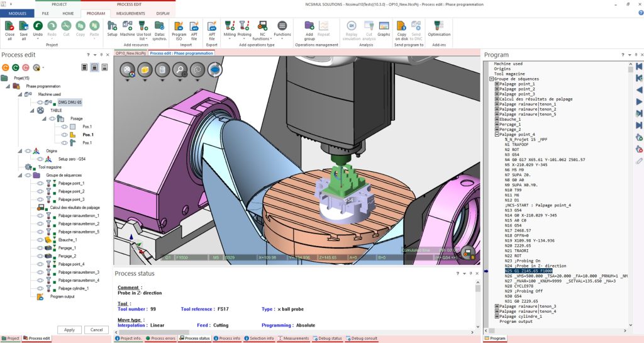The width and height of the screenshot is (644, 343).
Task: Select Perçage_2 in the Process edit tree
Action: [67, 256]
